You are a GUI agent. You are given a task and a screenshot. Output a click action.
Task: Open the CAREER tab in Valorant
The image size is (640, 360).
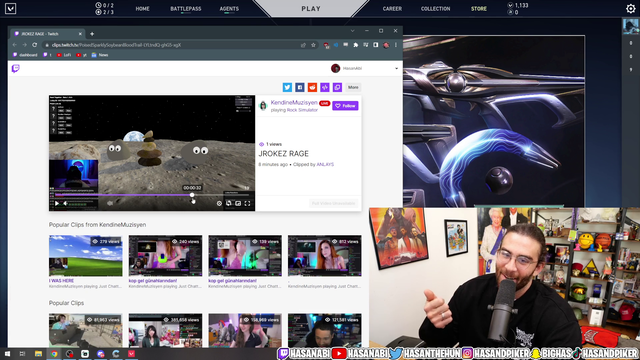tap(392, 9)
